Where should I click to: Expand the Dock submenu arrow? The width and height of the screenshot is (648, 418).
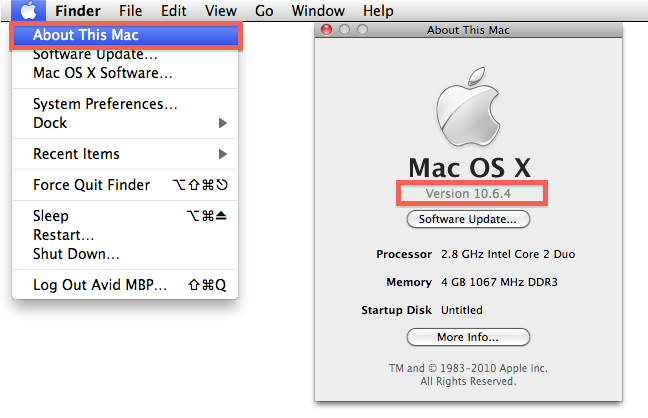coord(223,123)
